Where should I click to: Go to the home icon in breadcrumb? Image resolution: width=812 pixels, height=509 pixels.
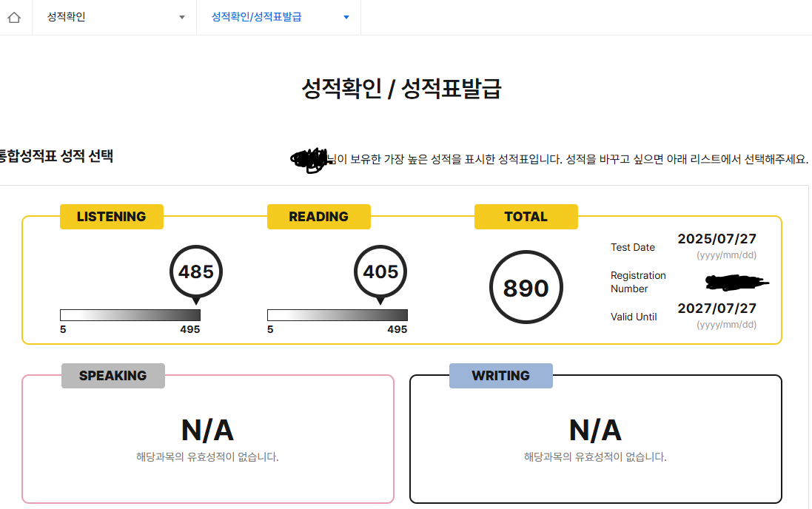14,18
